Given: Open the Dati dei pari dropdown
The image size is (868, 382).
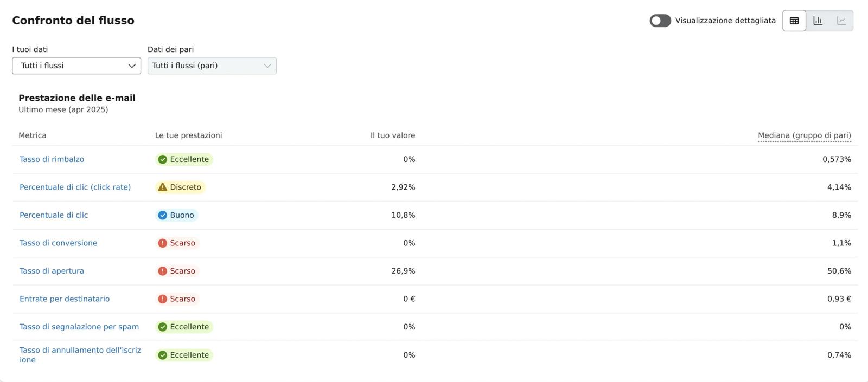Looking at the screenshot, I should [212, 66].
